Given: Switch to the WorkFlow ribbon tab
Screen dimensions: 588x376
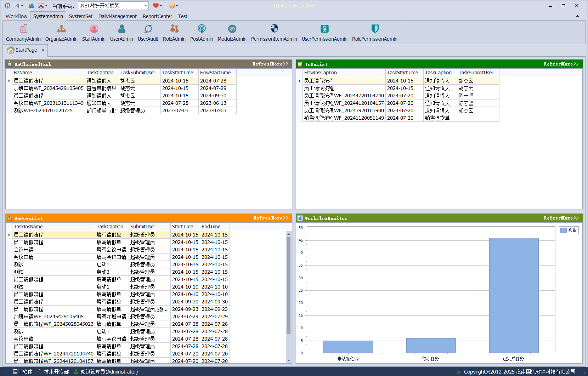Looking at the screenshot, I should pyautogui.click(x=16, y=16).
